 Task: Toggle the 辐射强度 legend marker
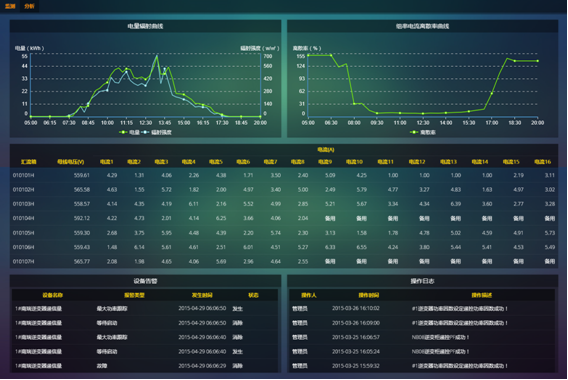tap(156, 133)
